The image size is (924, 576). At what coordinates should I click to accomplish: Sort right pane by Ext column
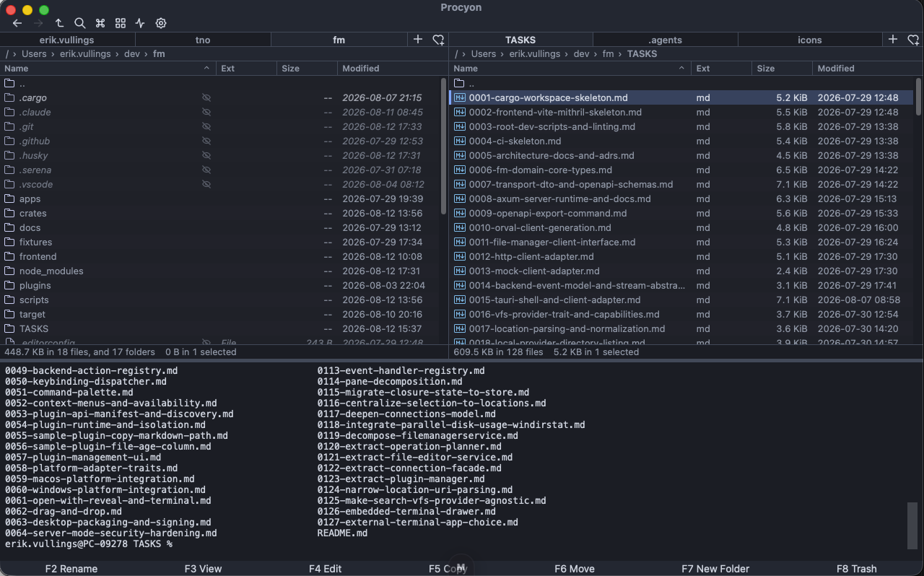(721, 69)
